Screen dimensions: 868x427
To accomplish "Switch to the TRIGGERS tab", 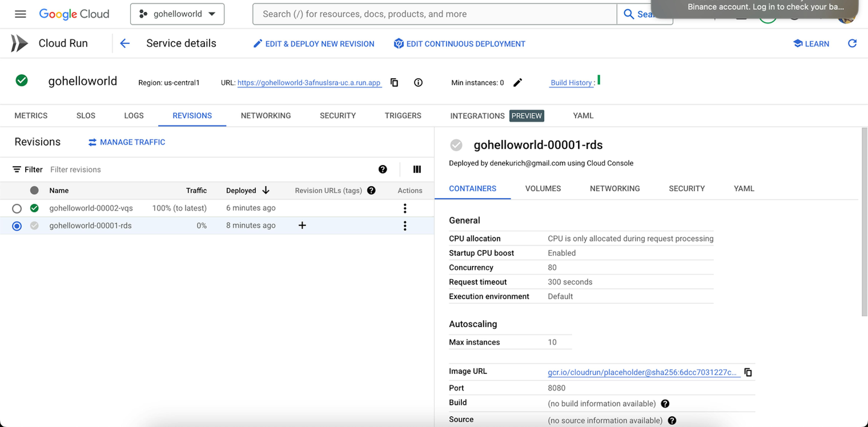I will (x=403, y=116).
